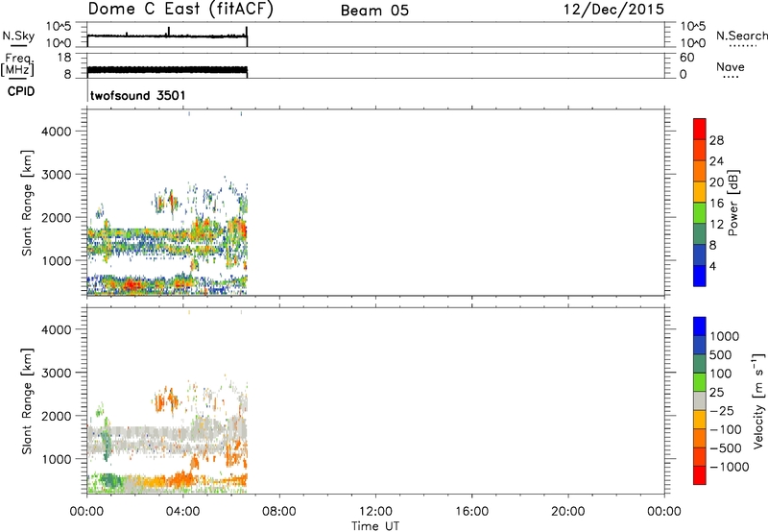This screenshot has width=768, height=532.
Task: Click the blue bottom swatch of the Power colorbar
Action: 700,276
